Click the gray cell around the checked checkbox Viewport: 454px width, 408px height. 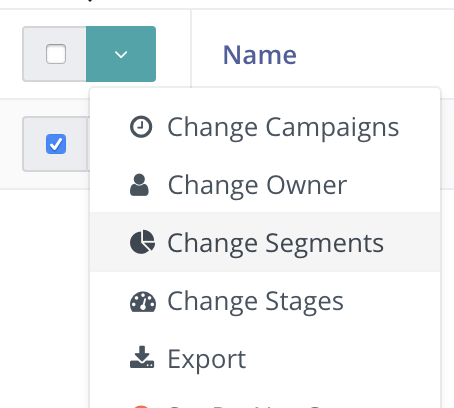[x=54, y=144]
